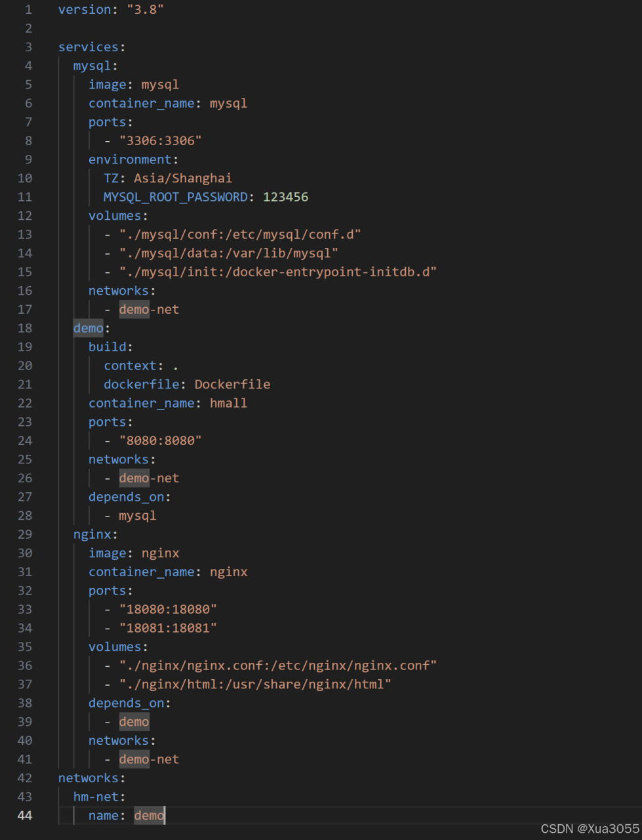Click the Dockerfile value on the dockerfile line
The height and width of the screenshot is (840, 642).
pos(232,385)
